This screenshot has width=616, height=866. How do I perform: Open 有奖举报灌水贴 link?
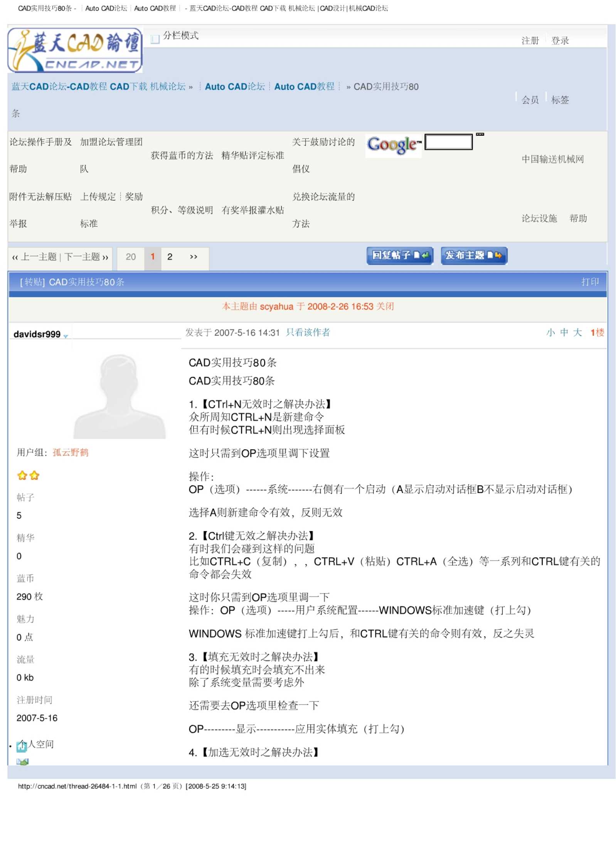[x=252, y=210]
